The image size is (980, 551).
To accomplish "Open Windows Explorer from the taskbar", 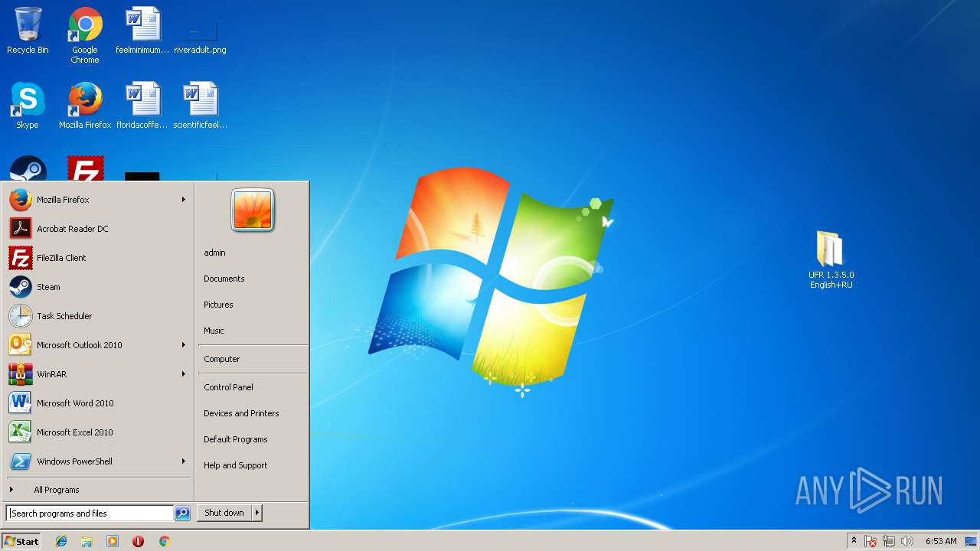I will click(x=87, y=541).
